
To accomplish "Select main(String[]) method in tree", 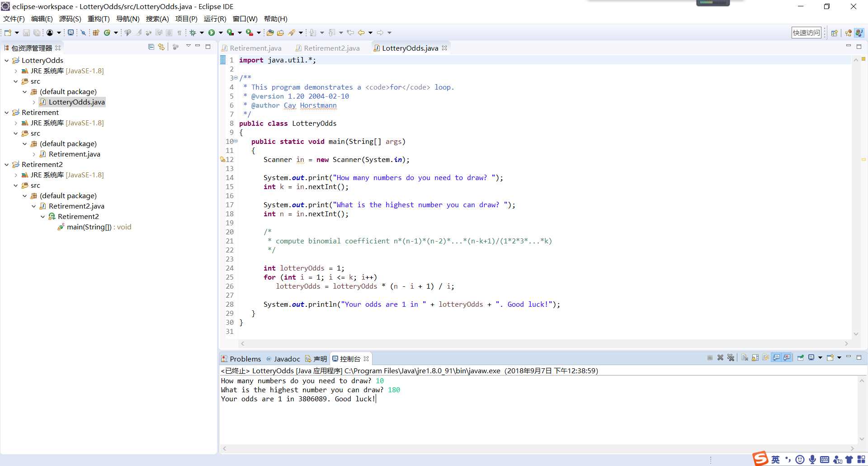I will coord(94,227).
